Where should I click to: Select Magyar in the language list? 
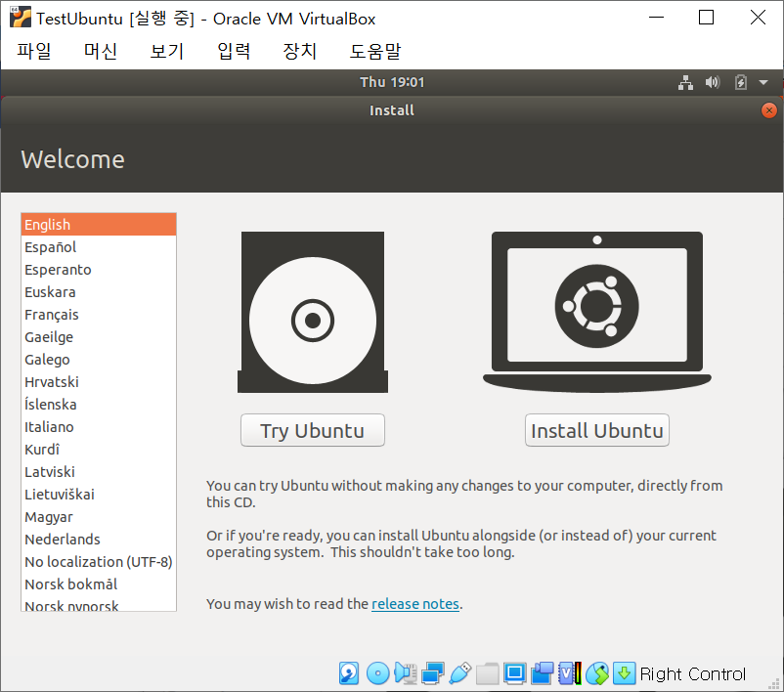(99, 517)
